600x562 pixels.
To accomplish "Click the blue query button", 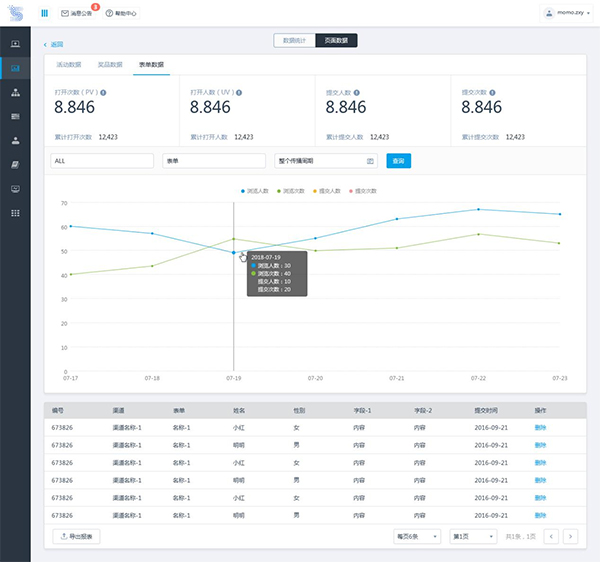I will tap(398, 161).
